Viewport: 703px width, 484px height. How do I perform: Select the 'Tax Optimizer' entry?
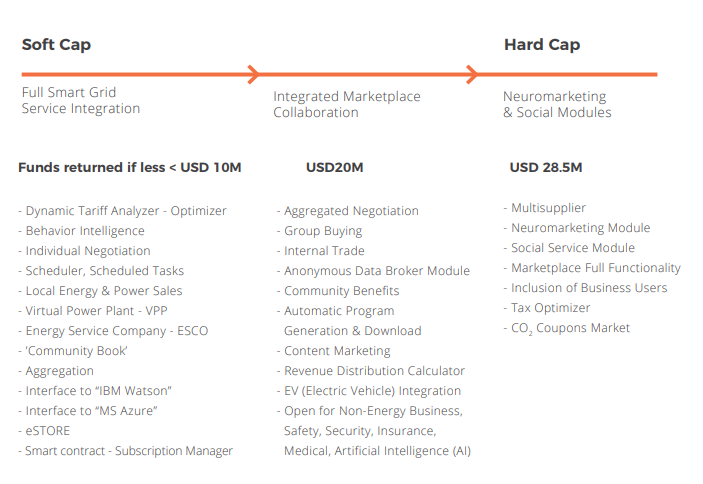(x=547, y=308)
